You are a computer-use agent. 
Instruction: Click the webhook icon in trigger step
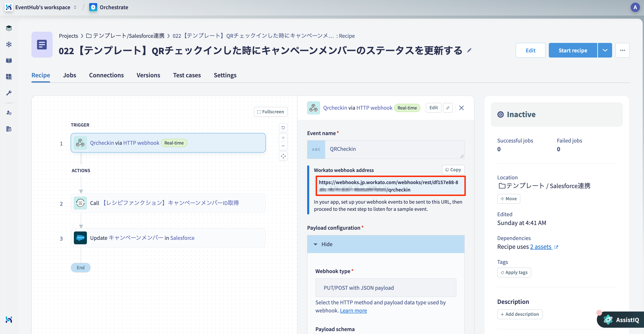click(80, 143)
